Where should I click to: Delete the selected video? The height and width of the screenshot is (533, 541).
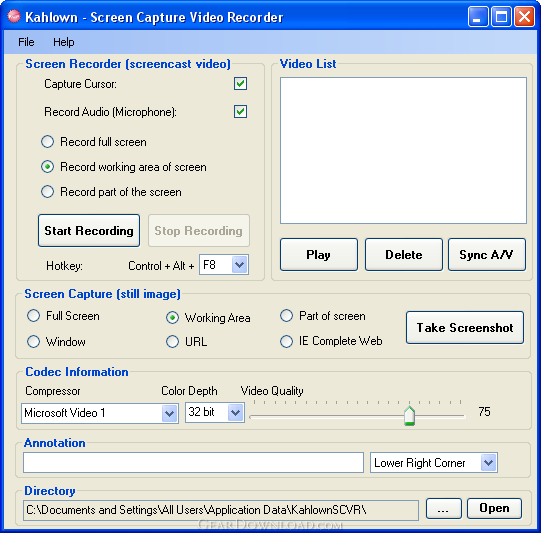tap(404, 255)
